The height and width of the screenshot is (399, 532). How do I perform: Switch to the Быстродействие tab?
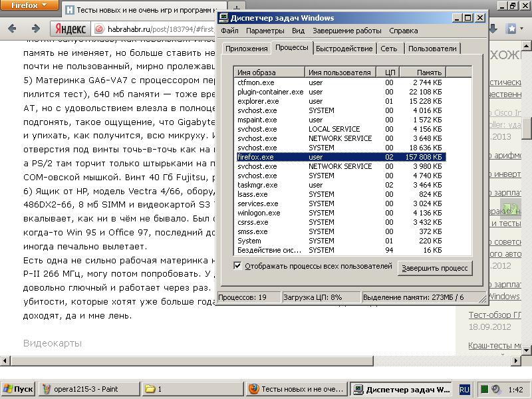(x=344, y=49)
